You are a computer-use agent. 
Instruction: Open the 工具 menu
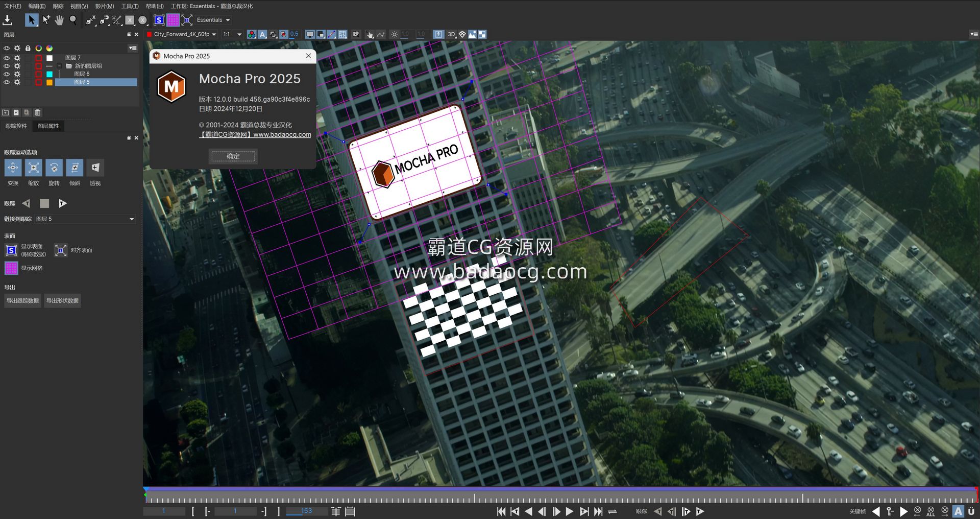[130, 6]
